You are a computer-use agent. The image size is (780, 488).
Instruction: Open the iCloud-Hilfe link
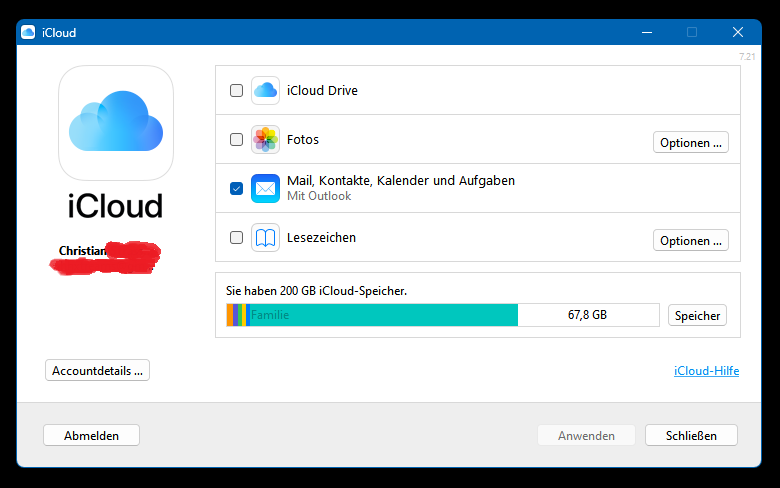click(x=706, y=371)
